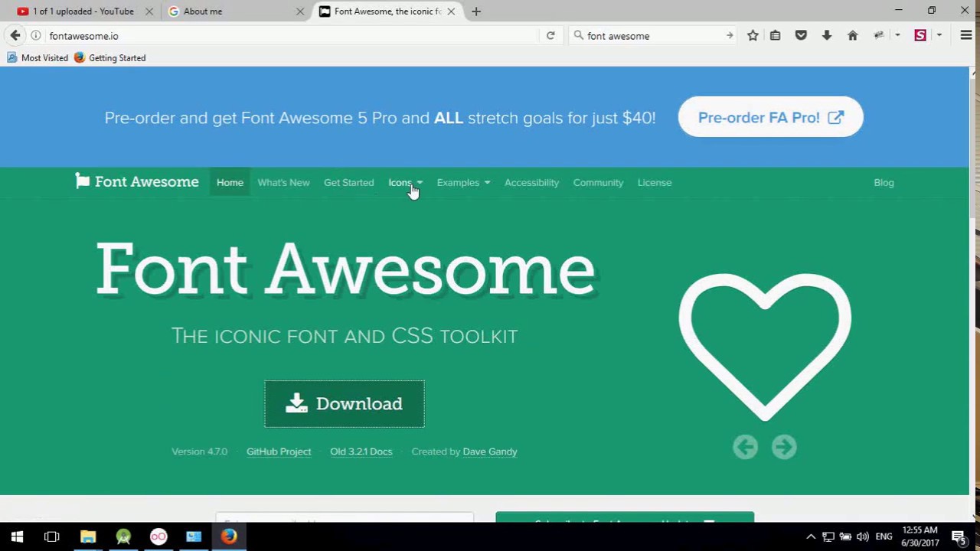Open the Firefox downloads panel
Screen dimensions: 980x551
click(x=826, y=35)
